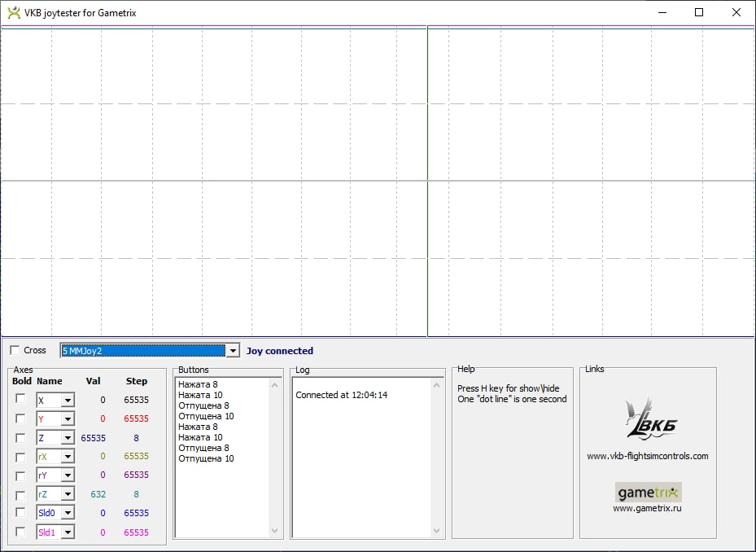This screenshot has width=756, height=552.
Task: Toggle Bold checkbox for X axis
Action: point(20,399)
